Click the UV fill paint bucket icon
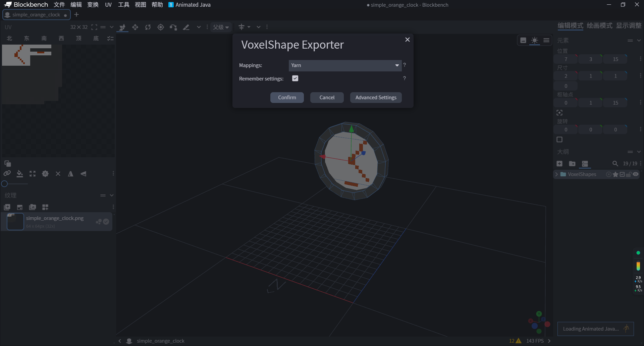Screen dimensions: 644x346 click(20, 174)
